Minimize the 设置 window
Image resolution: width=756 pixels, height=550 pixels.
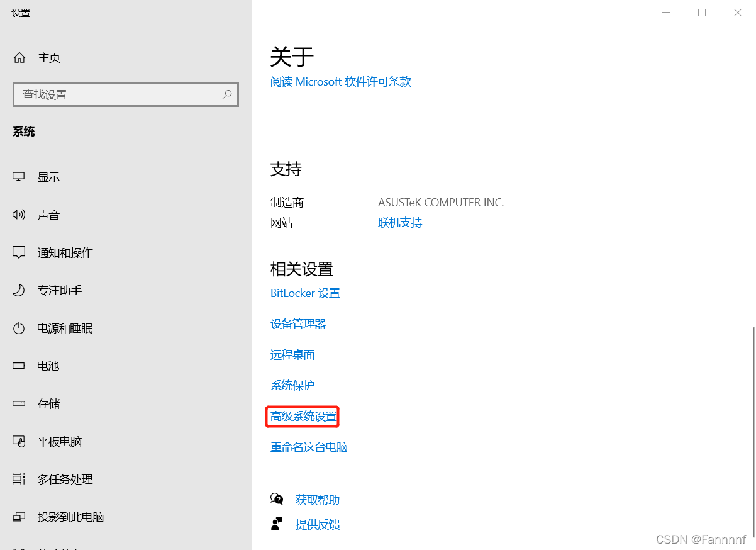coord(666,13)
